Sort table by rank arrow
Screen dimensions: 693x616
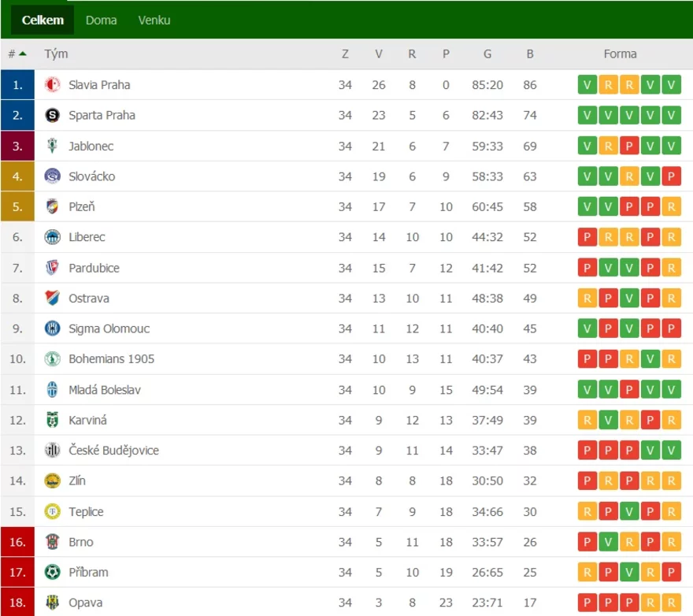pos(23,54)
